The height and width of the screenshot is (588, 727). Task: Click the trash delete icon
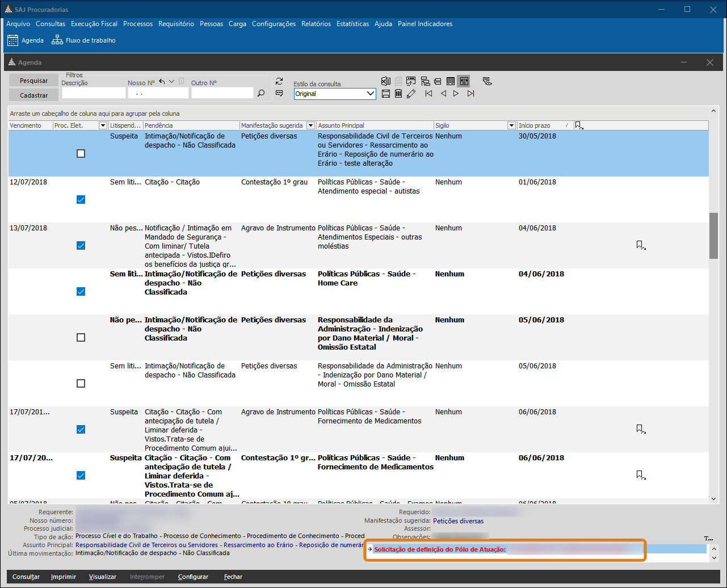click(x=398, y=94)
